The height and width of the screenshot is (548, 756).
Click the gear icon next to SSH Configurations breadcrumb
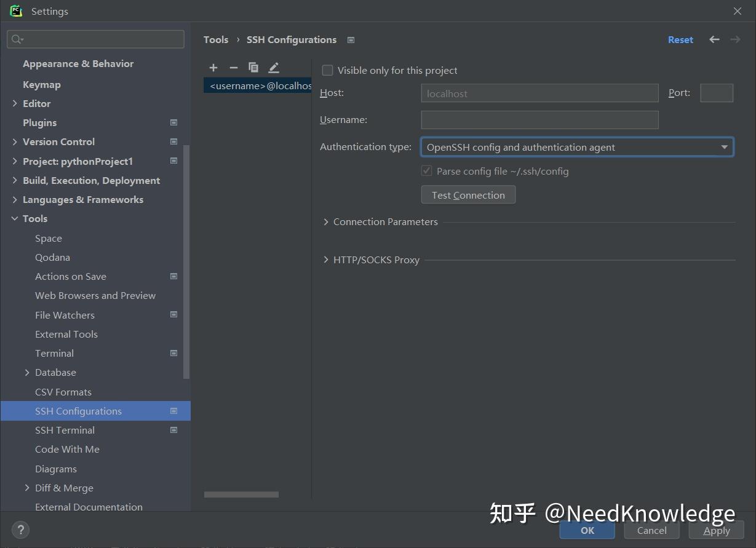[351, 39]
